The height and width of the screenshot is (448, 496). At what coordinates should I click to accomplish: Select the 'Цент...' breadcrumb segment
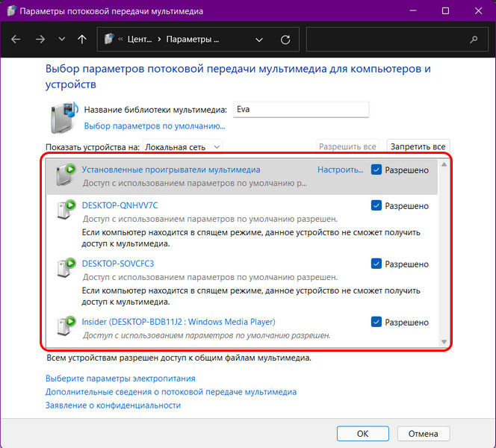pyautogui.click(x=140, y=40)
